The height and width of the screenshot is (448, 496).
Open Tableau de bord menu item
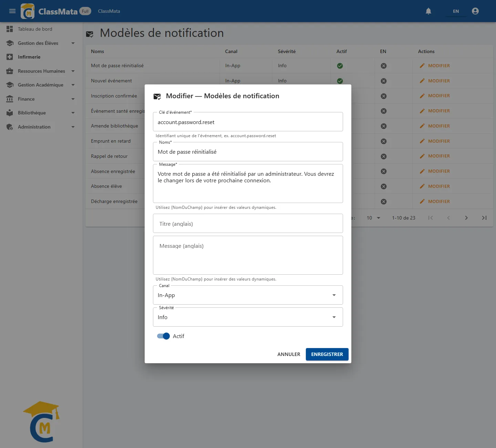coord(41,29)
